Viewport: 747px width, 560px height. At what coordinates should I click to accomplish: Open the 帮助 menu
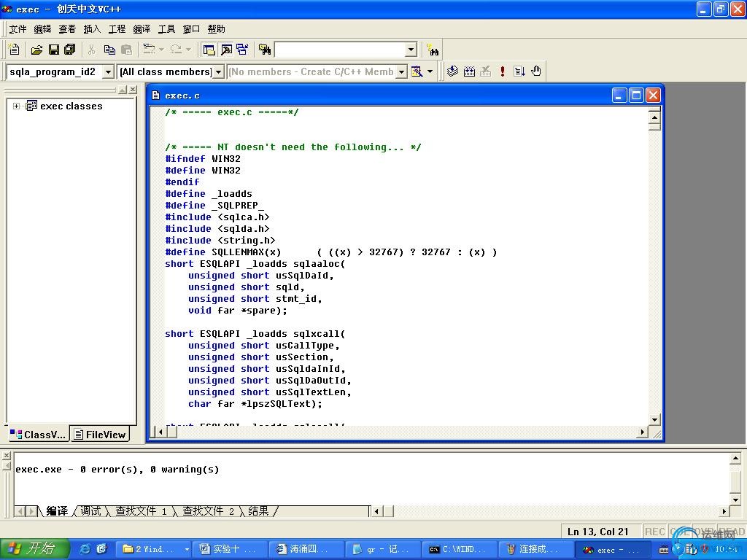coord(216,29)
